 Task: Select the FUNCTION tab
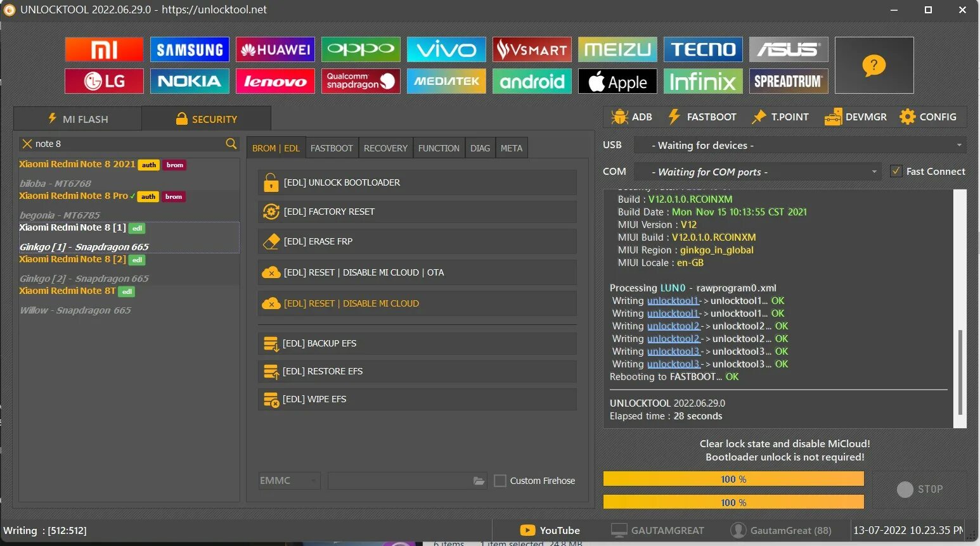(439, 148)
